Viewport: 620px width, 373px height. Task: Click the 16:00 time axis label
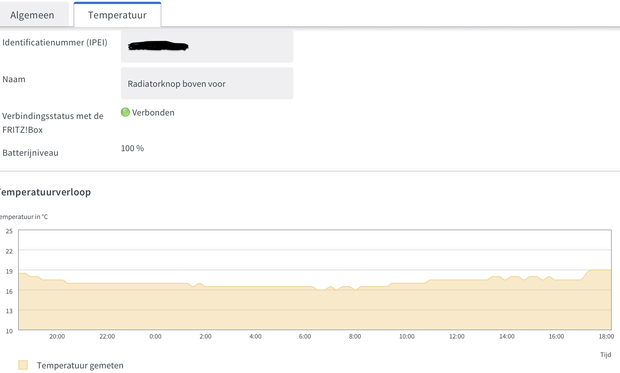pos(556,337)
